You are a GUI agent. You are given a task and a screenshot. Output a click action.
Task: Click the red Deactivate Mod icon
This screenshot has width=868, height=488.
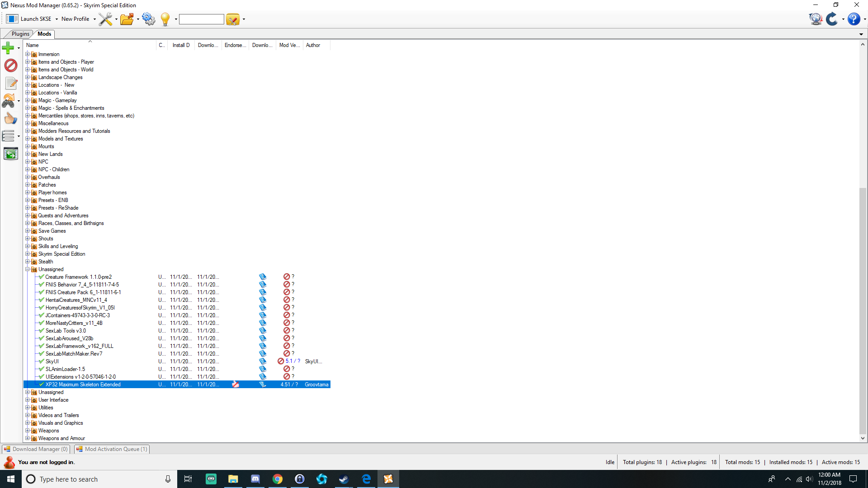point(10,66)
